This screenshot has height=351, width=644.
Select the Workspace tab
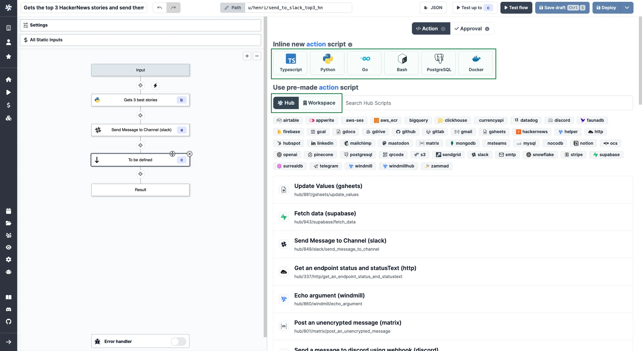tap(319, 103)
